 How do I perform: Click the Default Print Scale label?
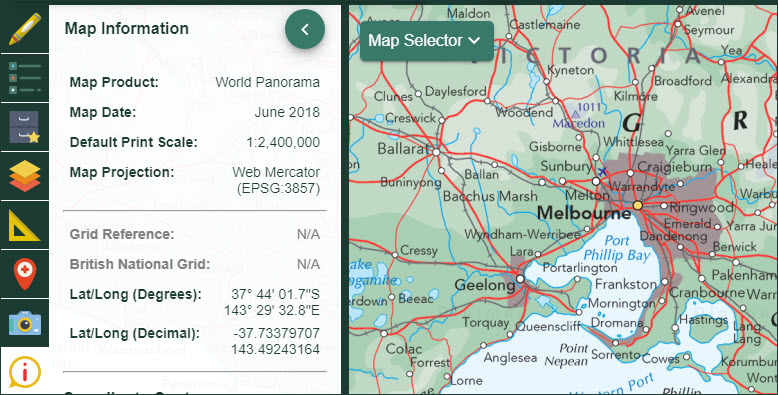133,142
